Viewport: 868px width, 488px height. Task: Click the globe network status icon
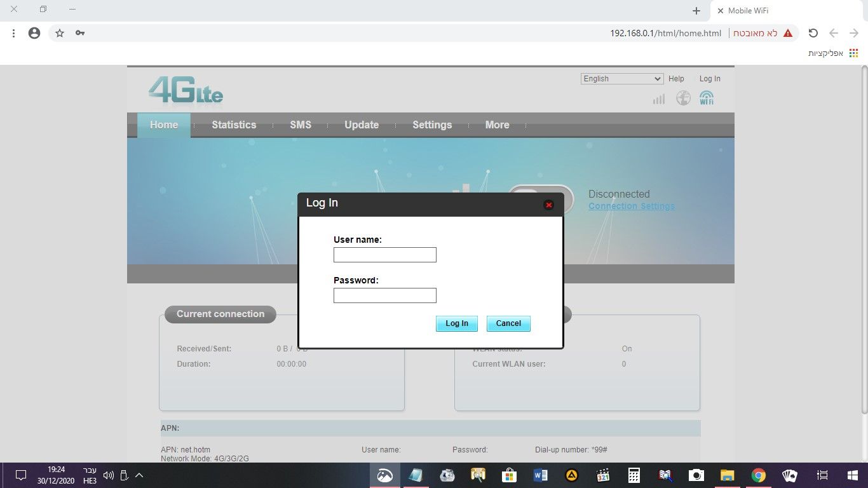(x=683, y=98)
